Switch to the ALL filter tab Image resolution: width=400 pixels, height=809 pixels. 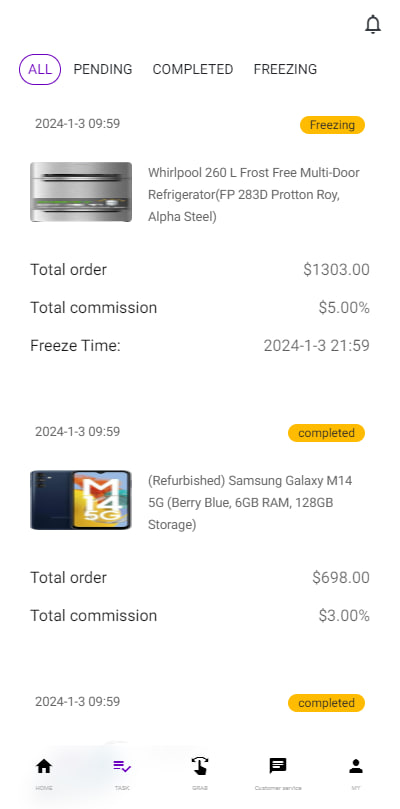point(40,69)
